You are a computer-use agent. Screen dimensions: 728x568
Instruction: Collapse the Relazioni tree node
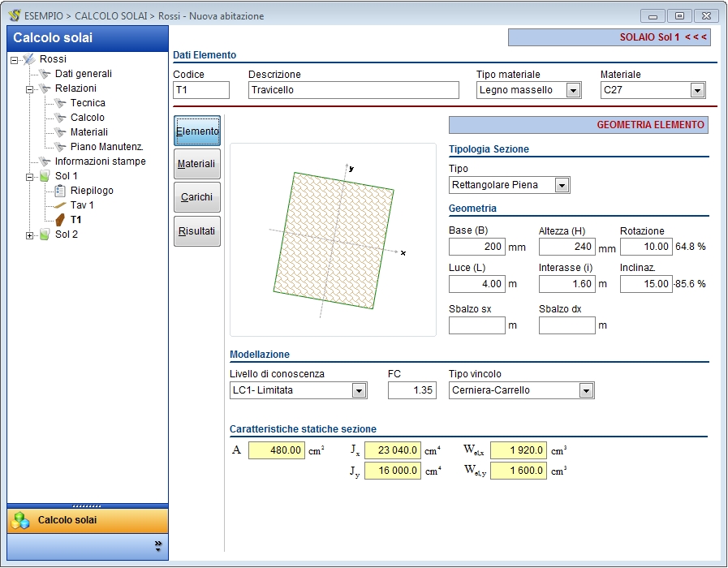pos(30,89)
